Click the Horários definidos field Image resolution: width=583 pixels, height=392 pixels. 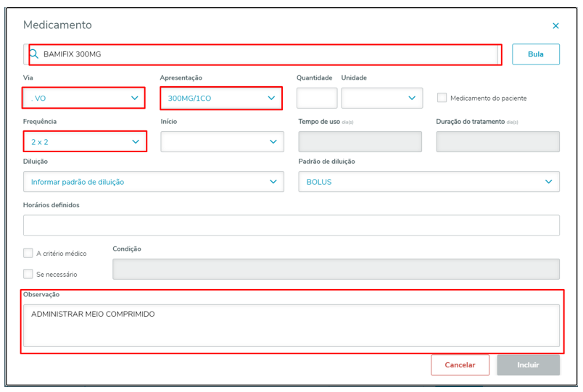(x=291, y=225)
